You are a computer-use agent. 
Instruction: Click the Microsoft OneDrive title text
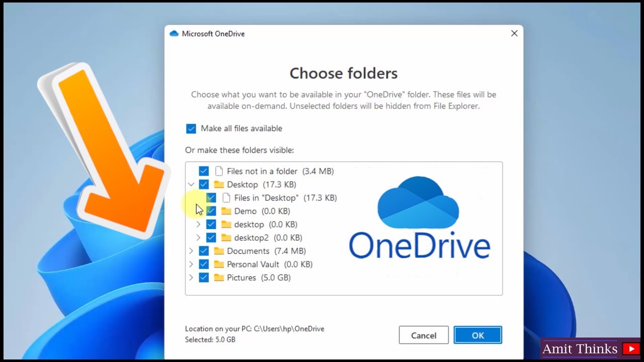[213, 34]
